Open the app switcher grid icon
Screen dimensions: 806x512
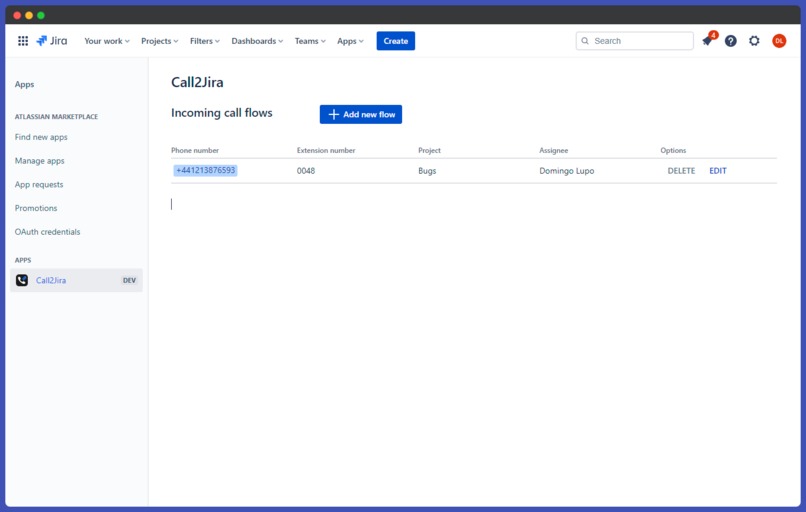[23, 41]
